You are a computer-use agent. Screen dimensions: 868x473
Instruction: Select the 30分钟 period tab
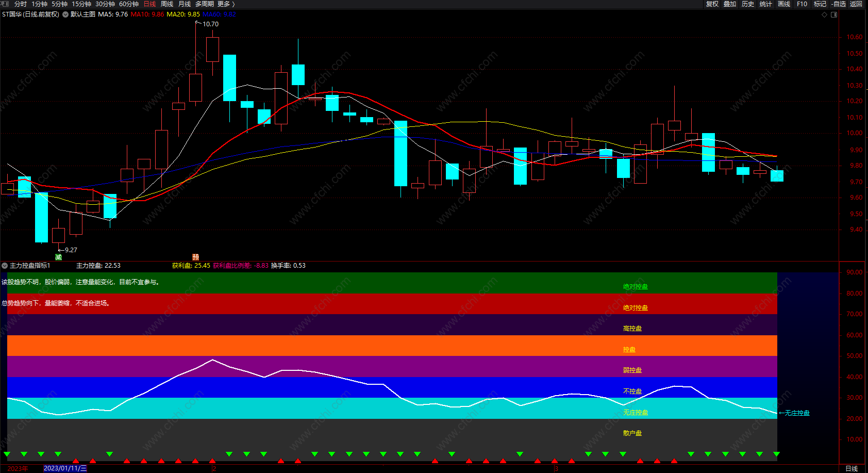(105, 4)
